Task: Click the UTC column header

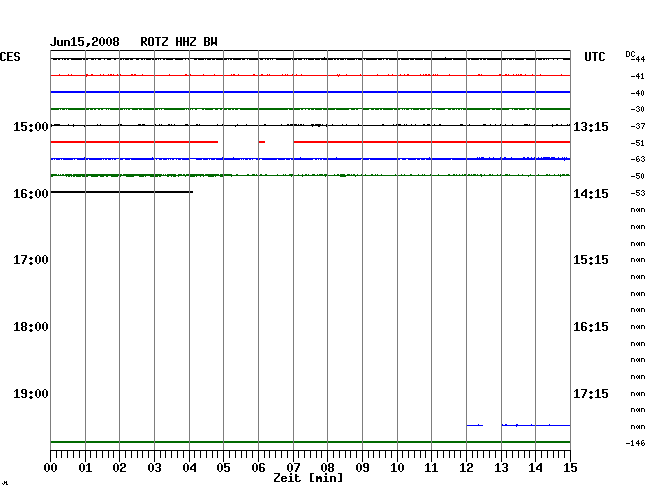Action: click(x=594, y=57)
